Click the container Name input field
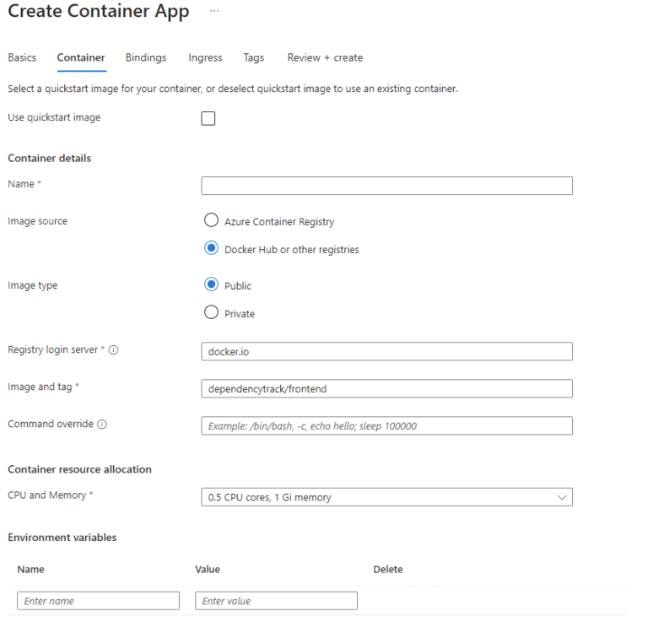 [x=386, y=186]
